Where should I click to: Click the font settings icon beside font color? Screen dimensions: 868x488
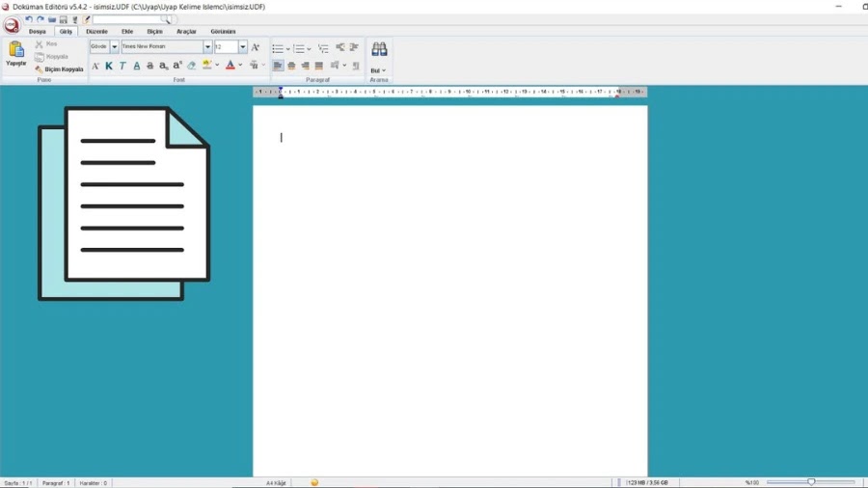tap(254, 66)
